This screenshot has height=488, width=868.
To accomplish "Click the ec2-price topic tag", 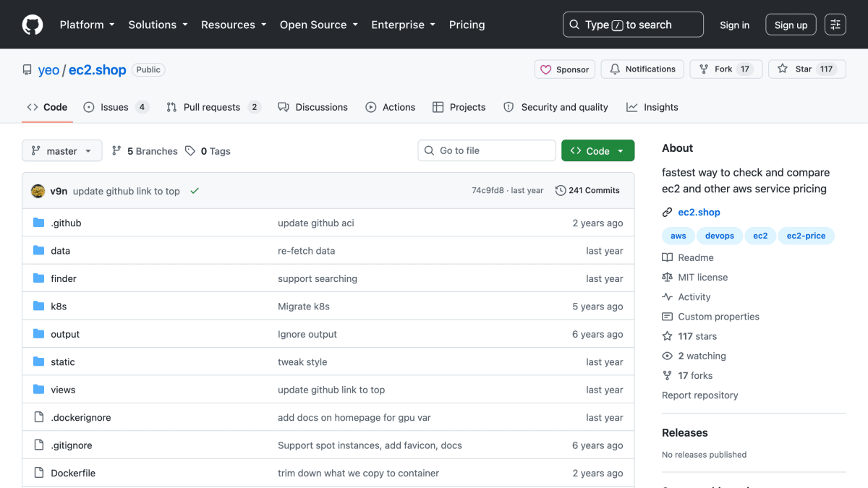I will pyautogui.click(x=806, y=236).
